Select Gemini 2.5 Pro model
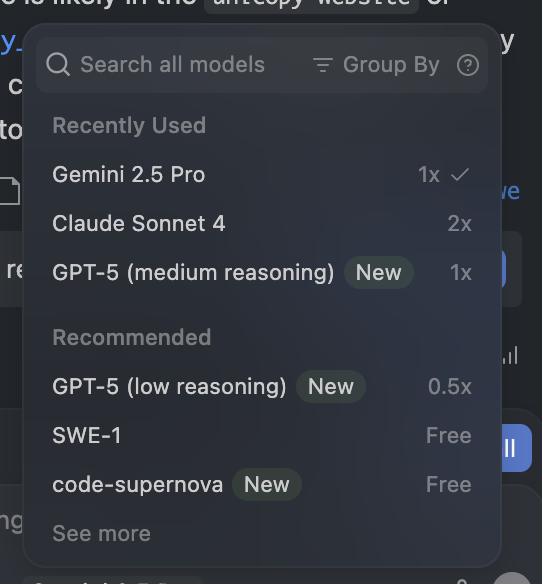Image resolution: width=542 pixels, height=584 pixels. point(262,174)
